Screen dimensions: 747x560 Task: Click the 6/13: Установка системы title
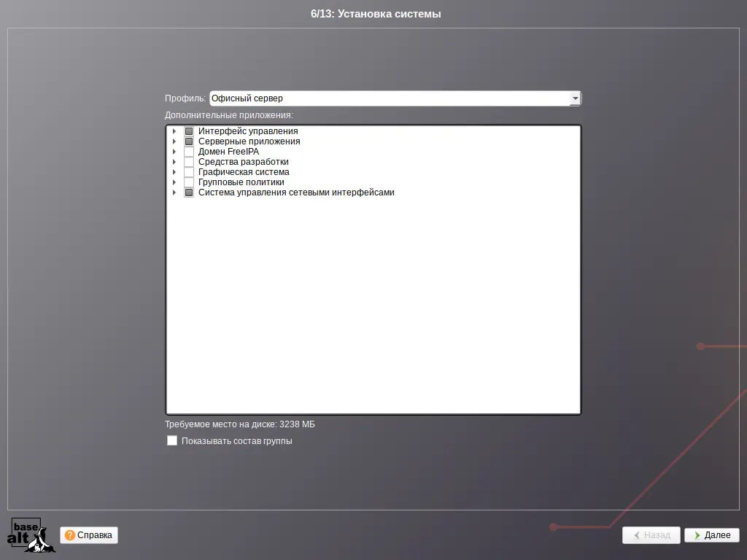(x=376, y=14)
